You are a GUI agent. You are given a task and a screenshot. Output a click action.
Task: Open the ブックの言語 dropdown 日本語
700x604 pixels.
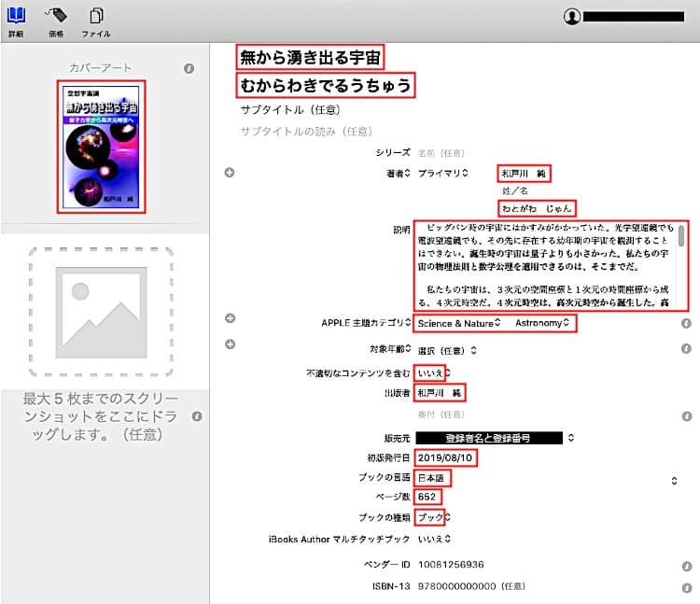pos(432,478)
